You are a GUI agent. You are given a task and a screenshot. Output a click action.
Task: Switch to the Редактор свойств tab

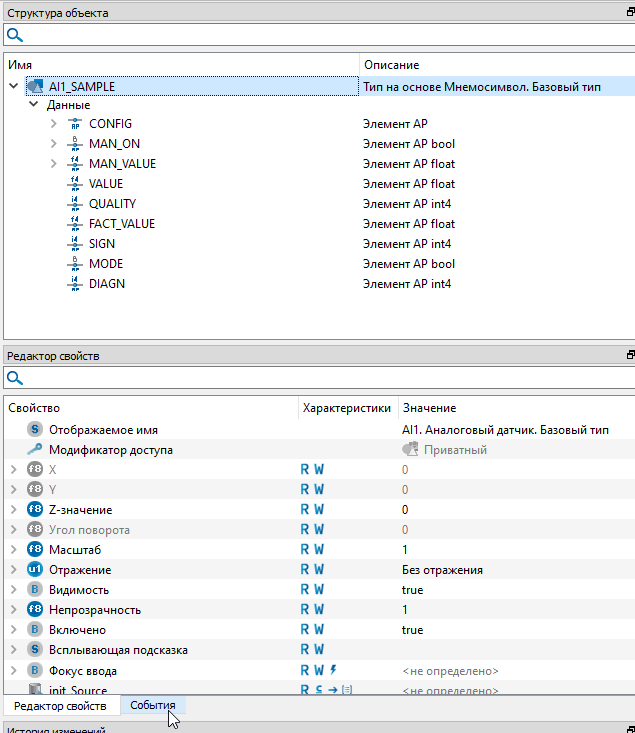click(60, 706)
